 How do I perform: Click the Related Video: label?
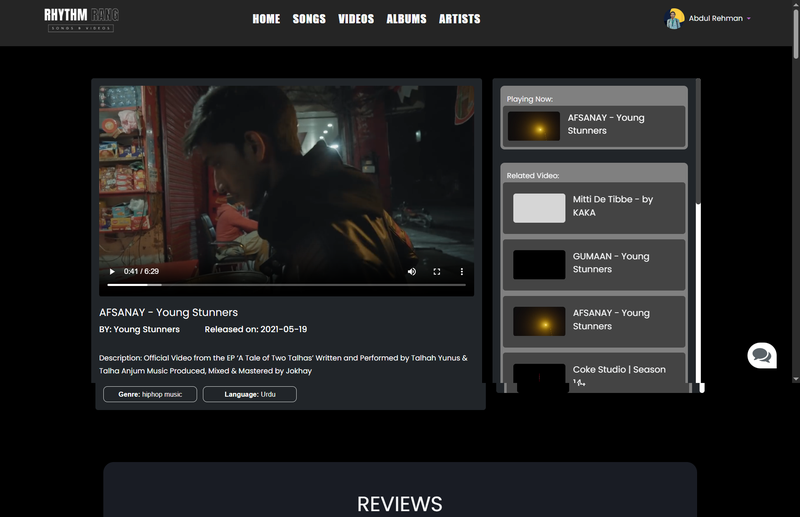pyautogui.click(x=533, y=176)
